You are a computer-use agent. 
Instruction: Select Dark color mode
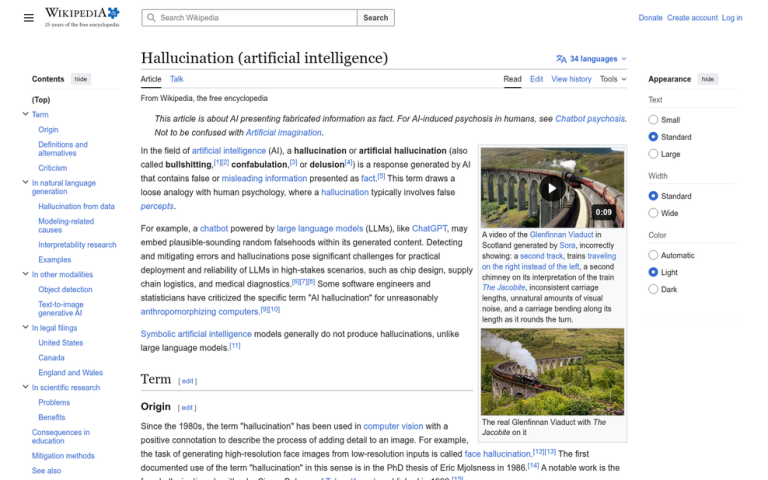pyautogui.click(x=653, y=289)
